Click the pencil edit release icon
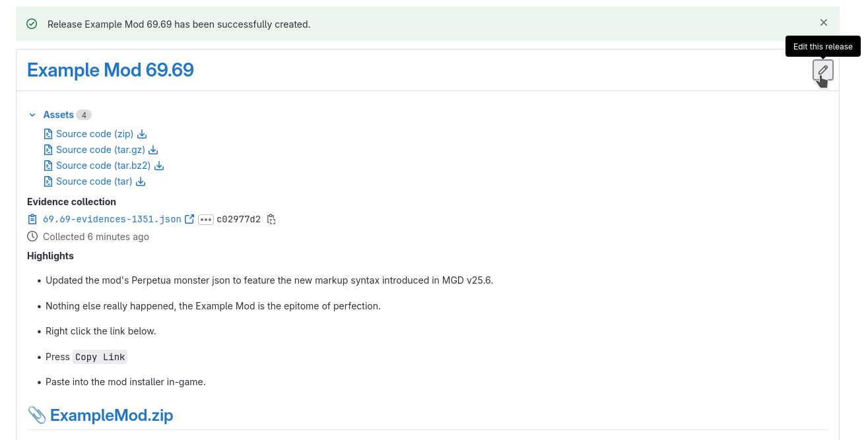Viewport: 868px width, 440px height. [x=822, y=70]
